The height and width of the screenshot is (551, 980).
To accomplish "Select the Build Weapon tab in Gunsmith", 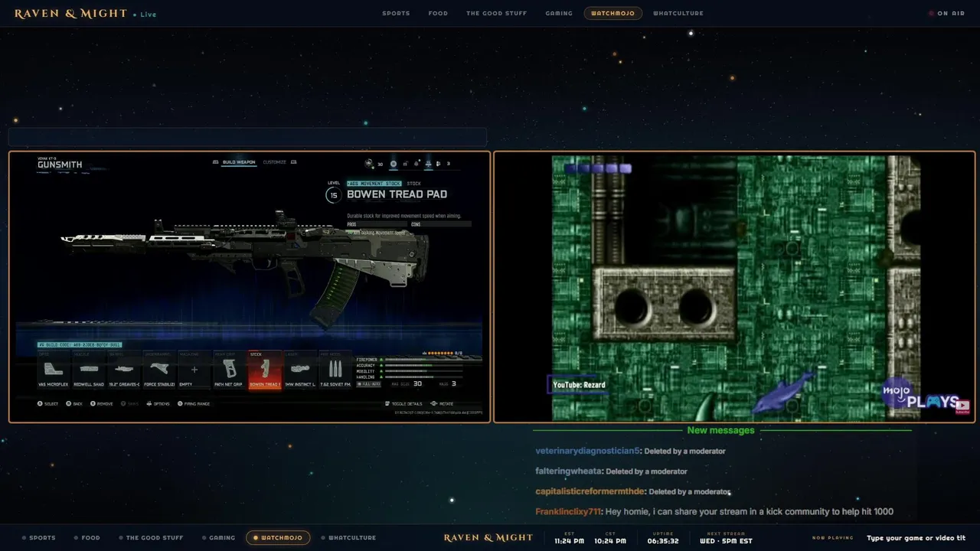I will click(x=239, y=162).
